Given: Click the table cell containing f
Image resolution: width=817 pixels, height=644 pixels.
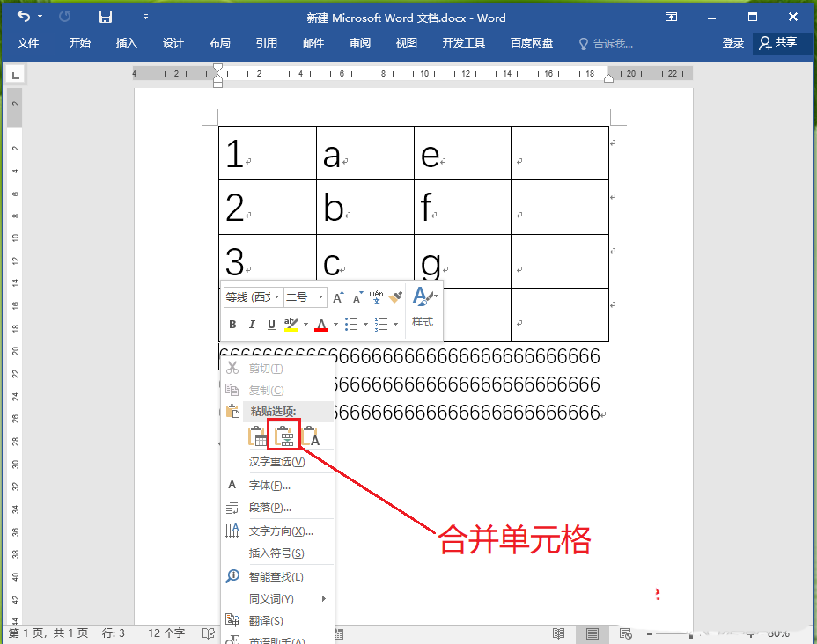Looking at the screenshot, I should point(462,208).
